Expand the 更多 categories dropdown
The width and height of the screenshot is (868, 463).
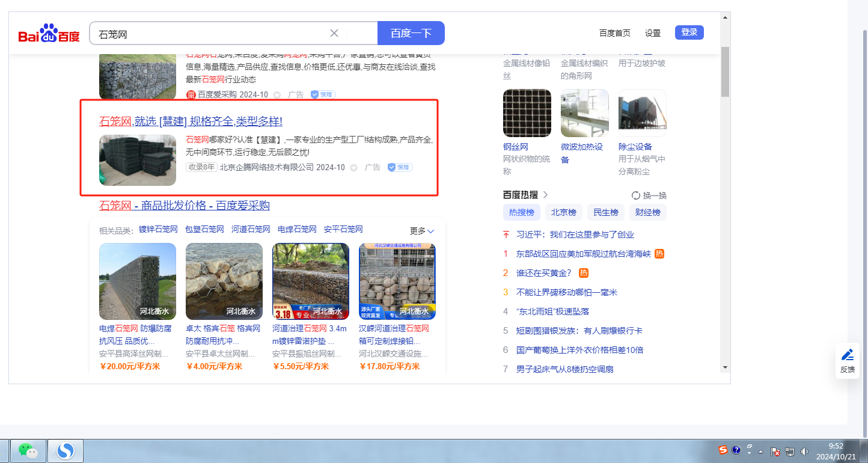tap(422, 231)
